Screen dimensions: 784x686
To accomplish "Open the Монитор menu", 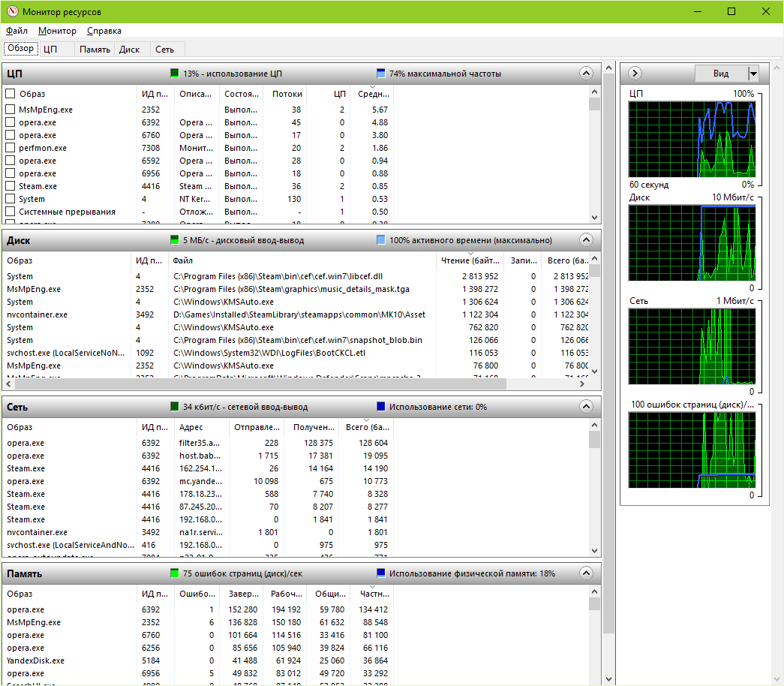I will coord(57,31).
